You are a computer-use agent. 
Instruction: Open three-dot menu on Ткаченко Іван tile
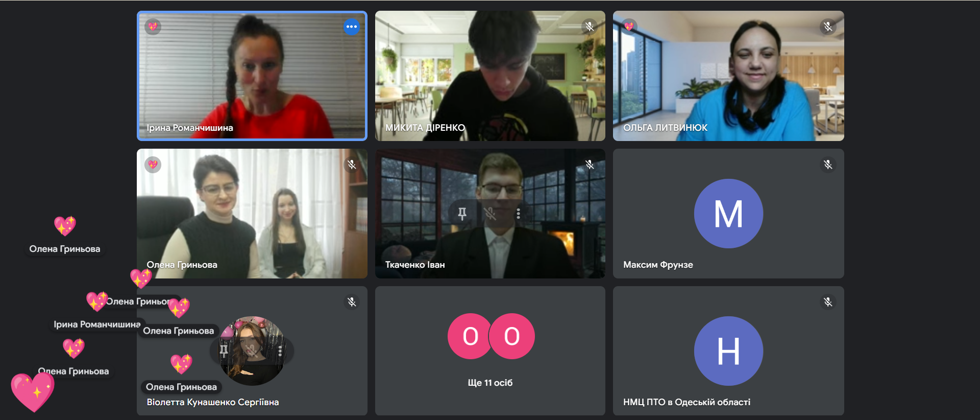tap(518, 214)
